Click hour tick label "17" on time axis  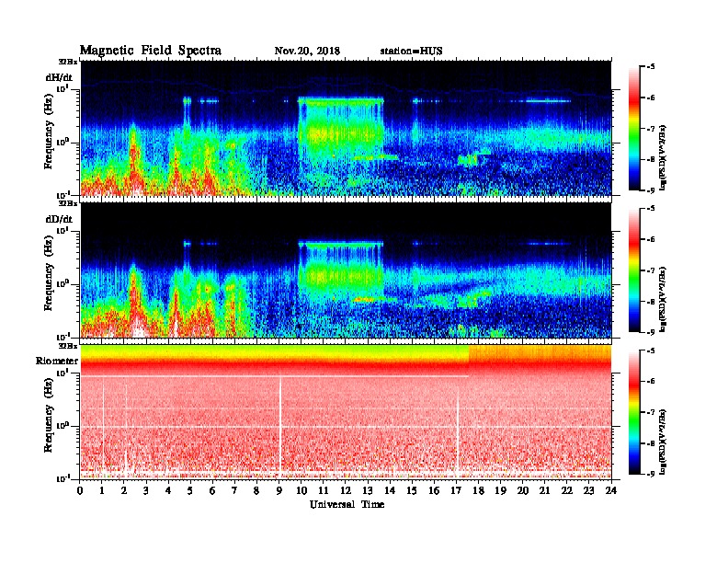(457, 491)
